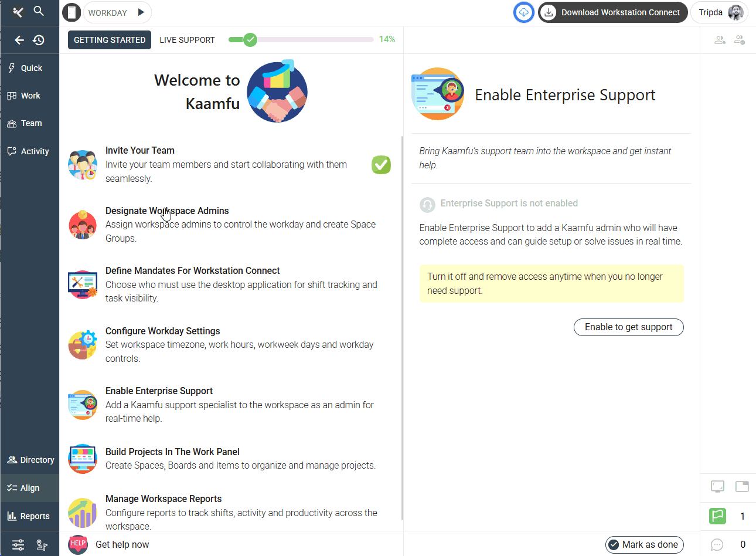This screenshot has width=756, height=556.
Task: Open the Tripda profile menu
Action: click(x=720, y=12)
